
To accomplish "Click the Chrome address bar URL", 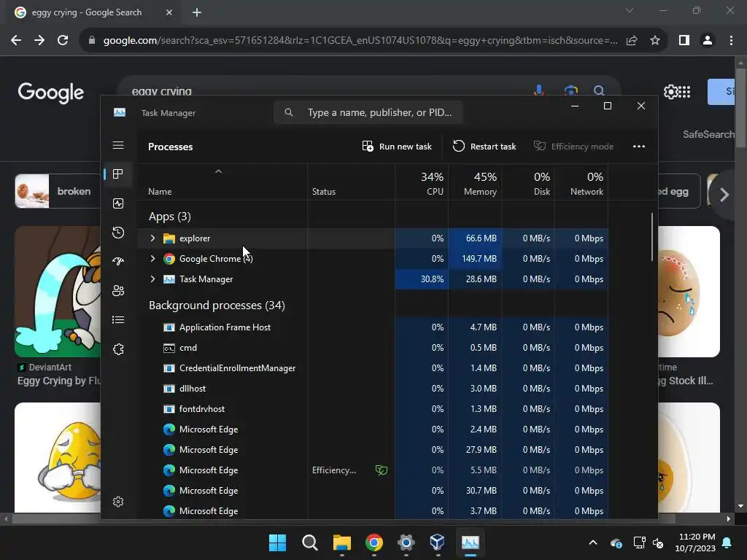I will click(x=360, y=41).
